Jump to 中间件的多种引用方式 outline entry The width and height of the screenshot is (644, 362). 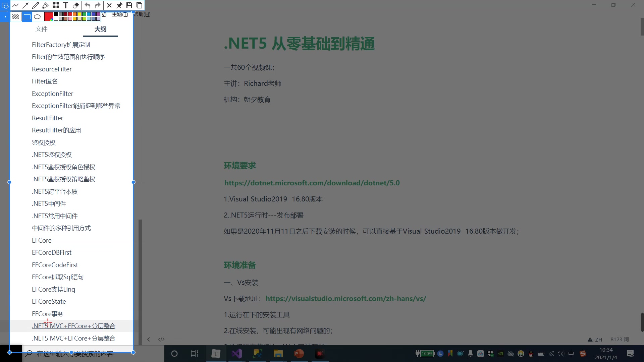point(61,228)
